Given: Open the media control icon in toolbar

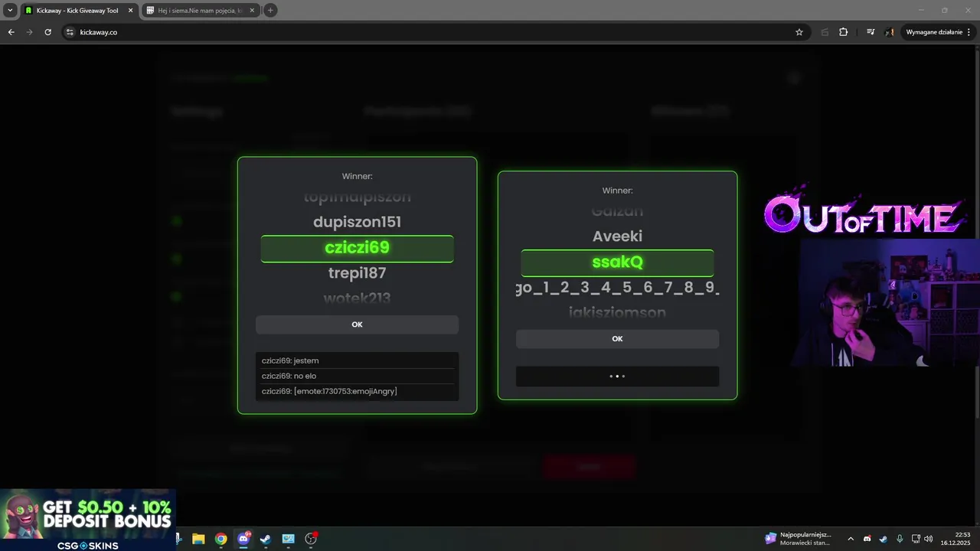Looking at the screenshot, I should tap(871, 32).
